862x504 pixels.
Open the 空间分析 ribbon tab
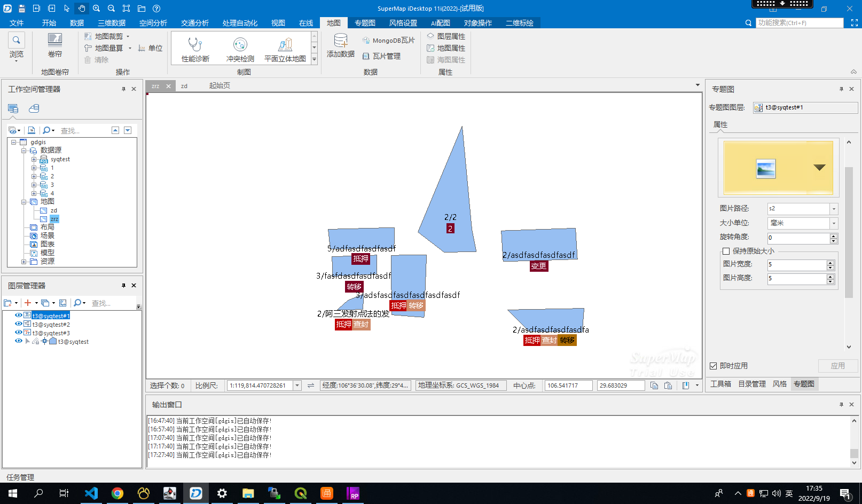click(x=153, y=23)
